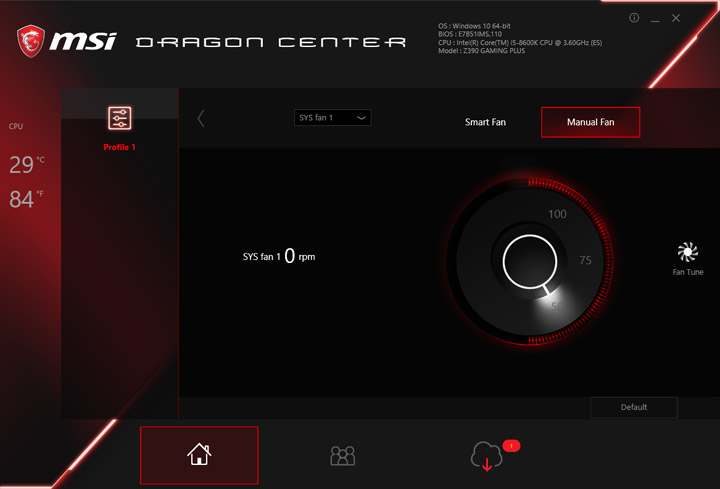This screenshot has width=720, height=489.
Task: Click the CPU temperature 29 °C reading
Action: pos(27,164)
